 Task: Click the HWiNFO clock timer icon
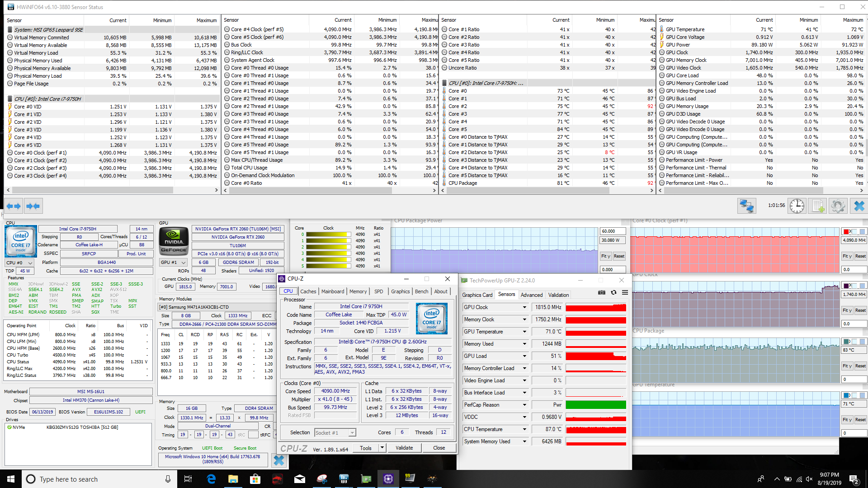point(797,206)
